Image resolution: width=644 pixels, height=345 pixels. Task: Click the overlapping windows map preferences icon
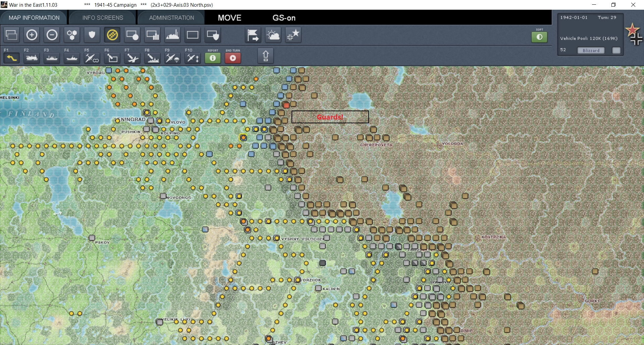click(12, 35)
